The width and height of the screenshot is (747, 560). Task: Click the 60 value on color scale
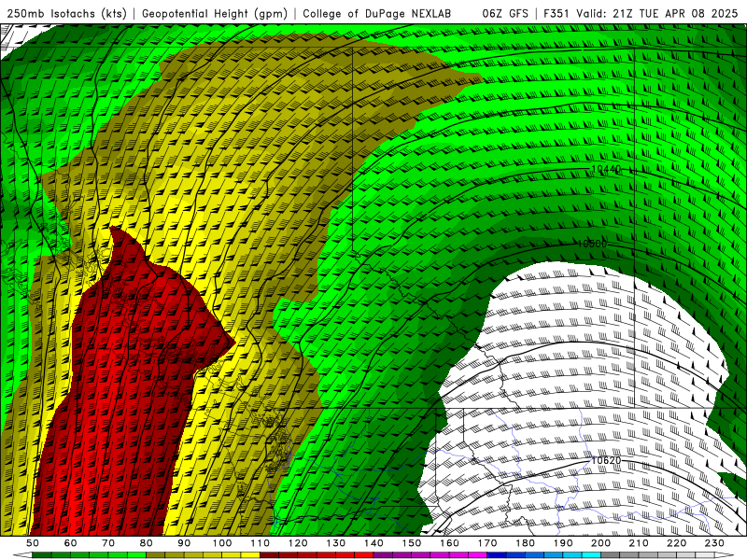[70, 543]
